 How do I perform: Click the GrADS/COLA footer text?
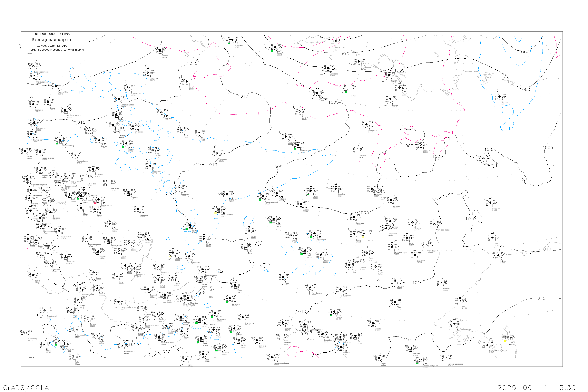click(x=26, y=387)
